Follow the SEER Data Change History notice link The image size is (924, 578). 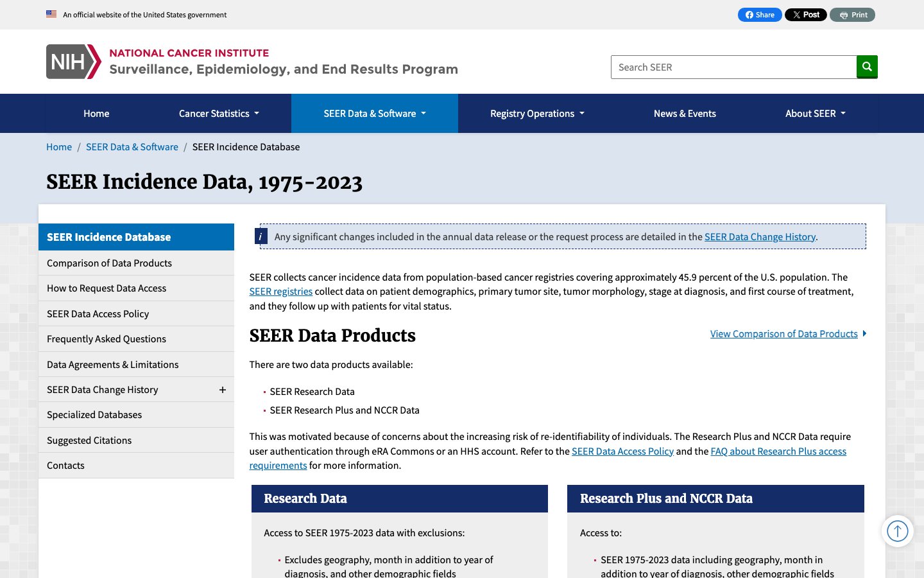coord(760,237)
